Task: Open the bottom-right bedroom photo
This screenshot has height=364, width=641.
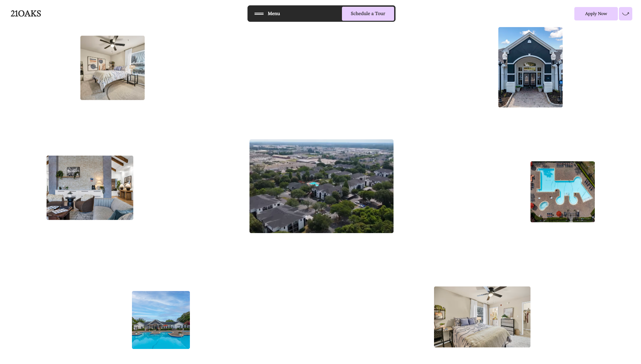Action: [x=482, y=317]
